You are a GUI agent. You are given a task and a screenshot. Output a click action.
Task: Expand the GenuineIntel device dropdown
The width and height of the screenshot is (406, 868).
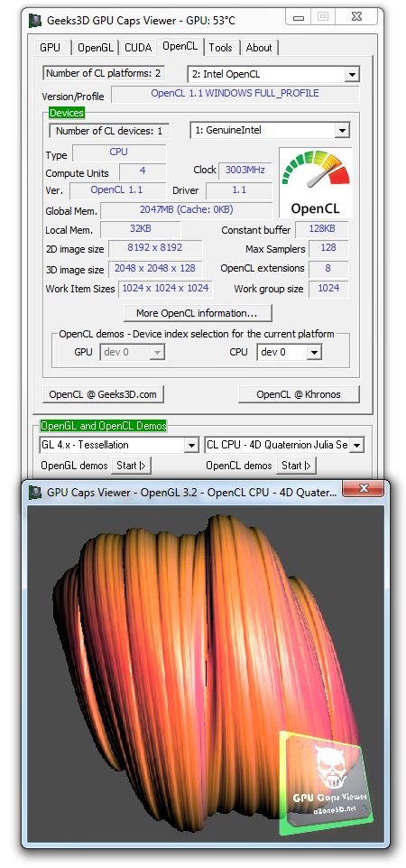pyautogui.click(x=342, y=131)
